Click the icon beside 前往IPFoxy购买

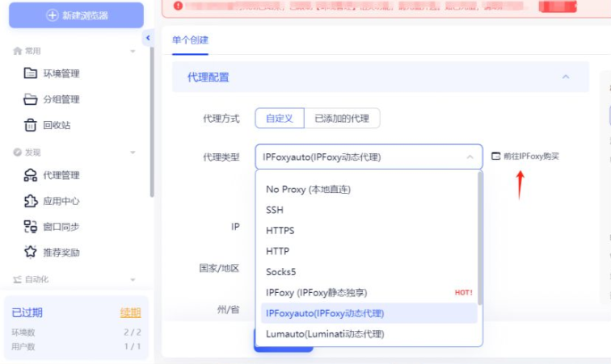point(495,156)
